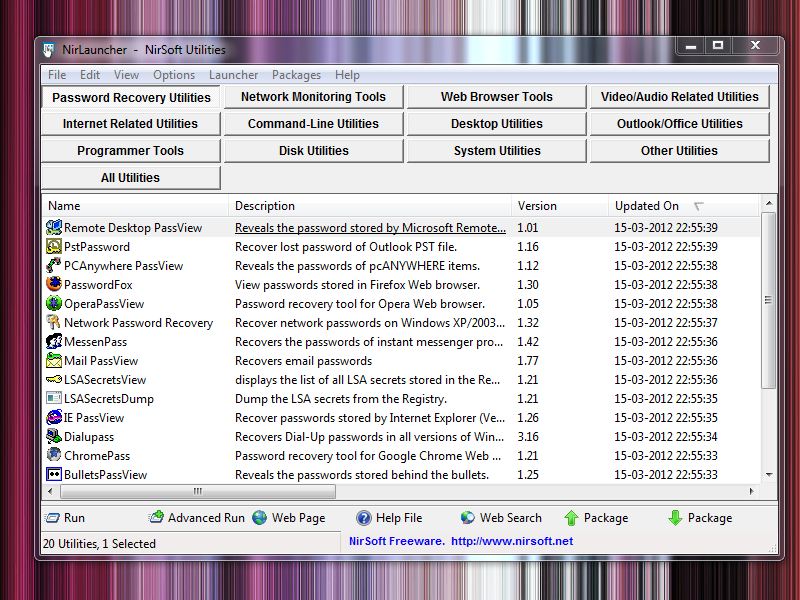The image size is (800, 600).
Task: Open the nirsoft.net link
Action: pos(512,541)
